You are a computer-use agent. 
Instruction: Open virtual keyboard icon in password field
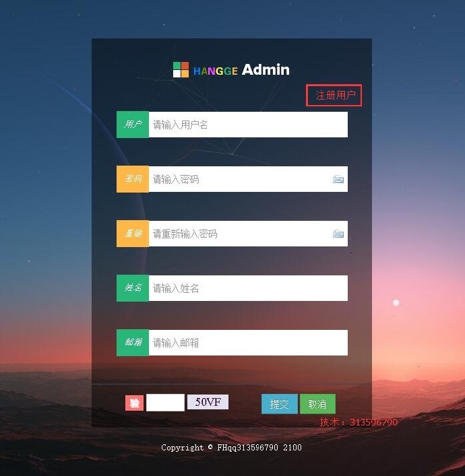click(338, 179)
